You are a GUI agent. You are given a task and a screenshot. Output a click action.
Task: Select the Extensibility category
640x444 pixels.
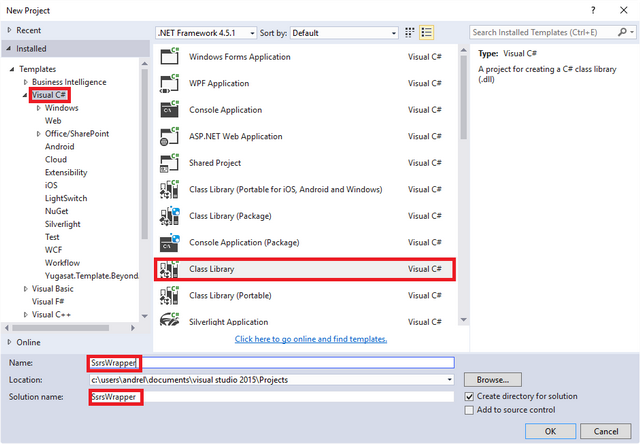[x=66, y=173]
